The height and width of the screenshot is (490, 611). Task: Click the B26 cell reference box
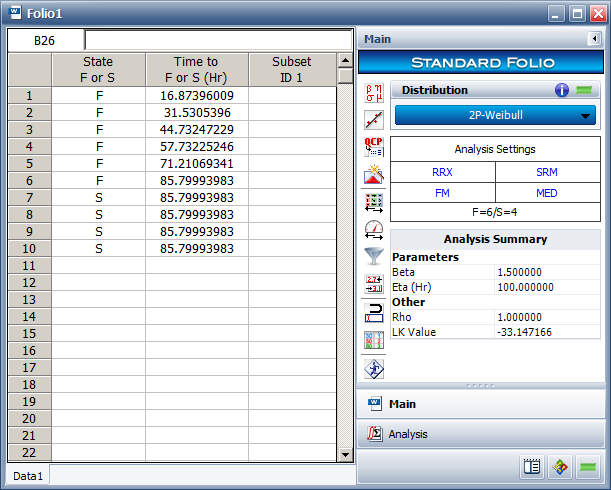coord(45,40)
